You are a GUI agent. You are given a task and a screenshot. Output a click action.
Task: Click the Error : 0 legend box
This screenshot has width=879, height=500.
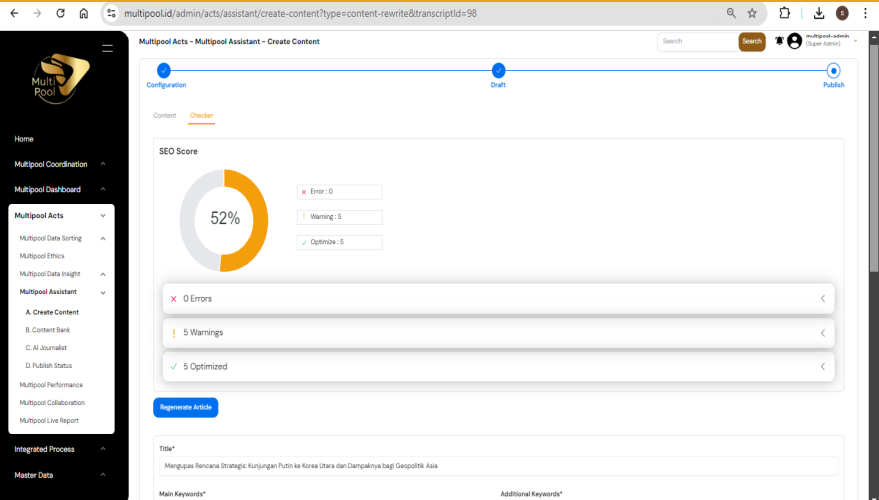[x=340, y=192]
